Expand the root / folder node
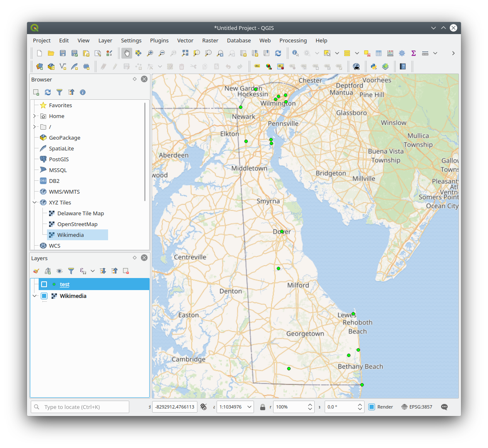 pyautogui.click(x=35, y=127)
